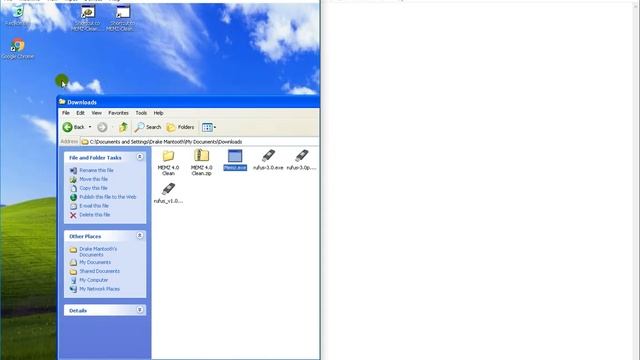Open the File menu in Downloads window
Image resolution: width=640 pixels, height=360 pixels.
tap(66, 113)
